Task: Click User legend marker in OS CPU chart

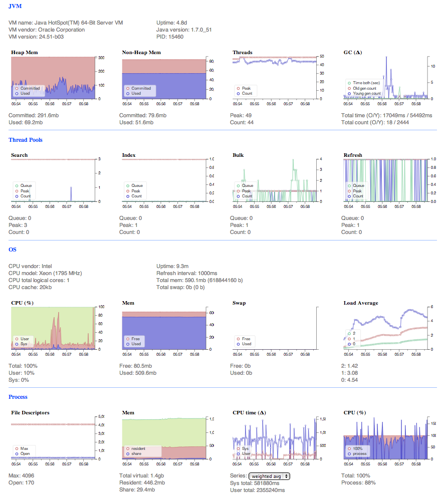Action: click(x=17, y=339)
